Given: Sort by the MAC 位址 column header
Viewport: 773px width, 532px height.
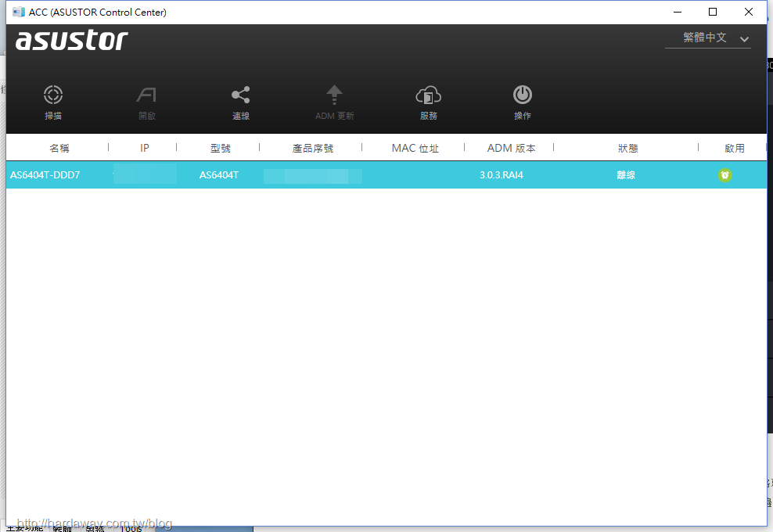Looking at the screenshot, I should [x=415, y=148].
